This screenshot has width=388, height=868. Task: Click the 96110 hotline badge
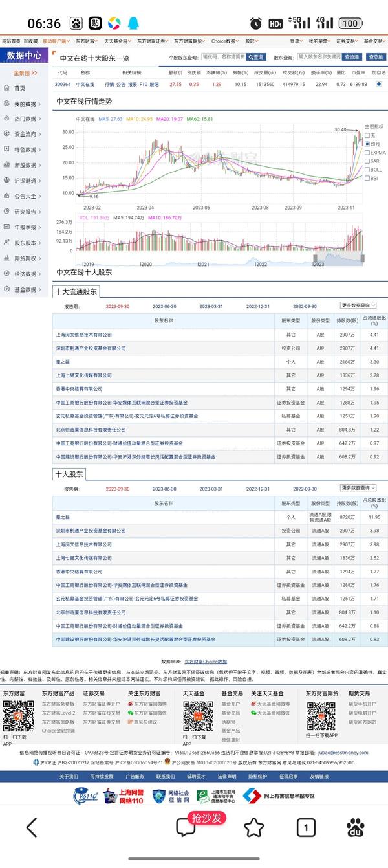[86, 796]
